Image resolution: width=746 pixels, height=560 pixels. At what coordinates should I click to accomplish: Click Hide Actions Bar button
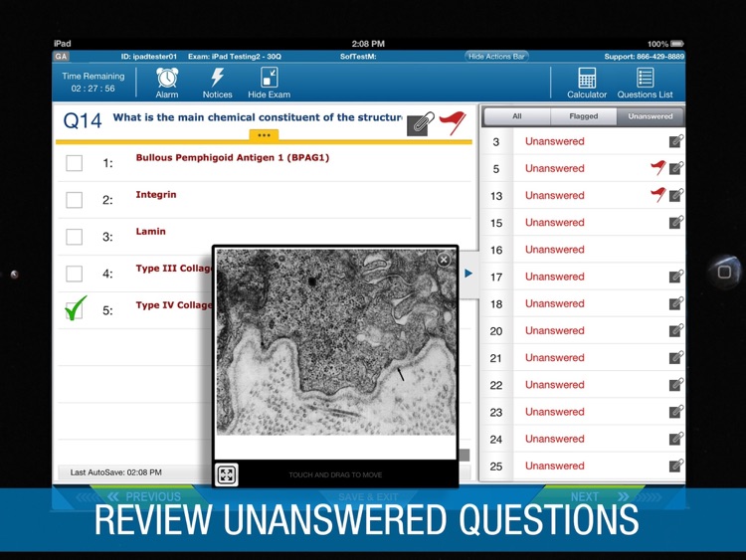(496, 57)
